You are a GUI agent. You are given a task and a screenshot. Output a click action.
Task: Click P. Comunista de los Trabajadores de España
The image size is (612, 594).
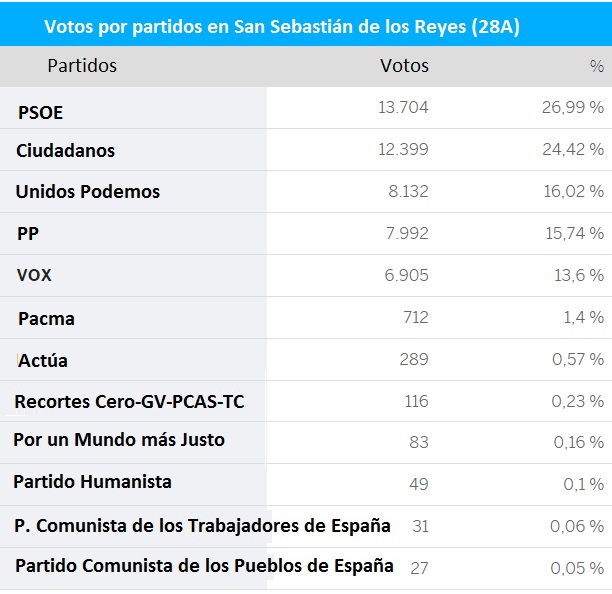pos(202,526)
